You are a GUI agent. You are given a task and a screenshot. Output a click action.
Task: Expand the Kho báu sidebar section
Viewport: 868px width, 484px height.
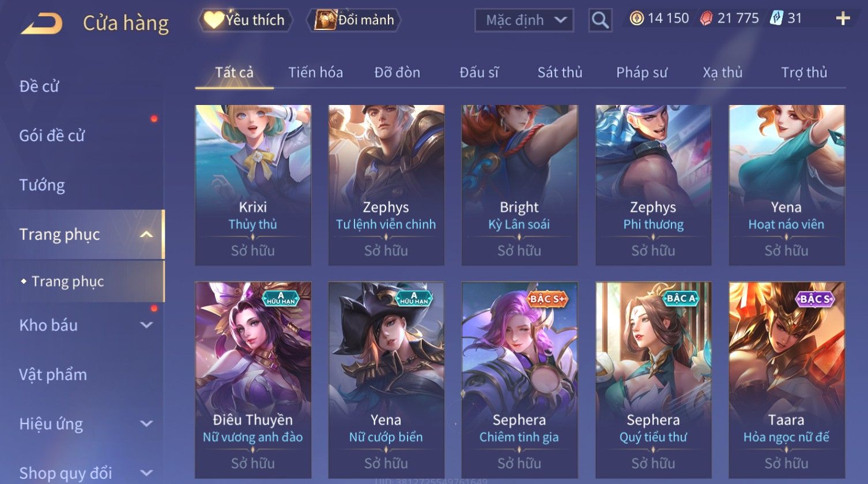pyautogui.click(x=146, y=325)
